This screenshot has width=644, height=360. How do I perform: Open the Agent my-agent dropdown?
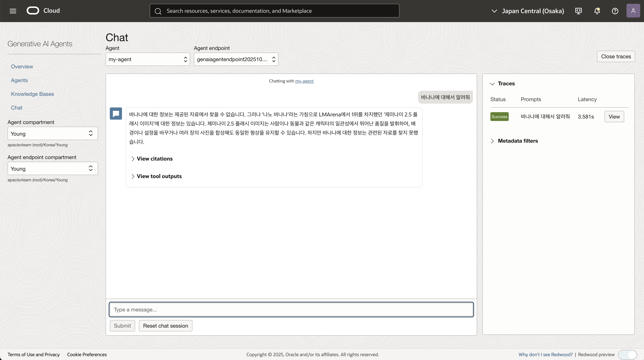147,59
